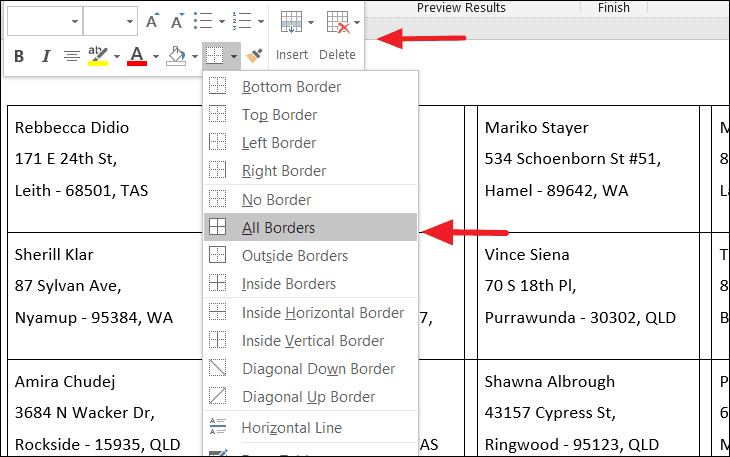Image resolution: width=730 pixels, height=457 pixels.
Task: Click the Numbering list icon
Action: point(242,21)
